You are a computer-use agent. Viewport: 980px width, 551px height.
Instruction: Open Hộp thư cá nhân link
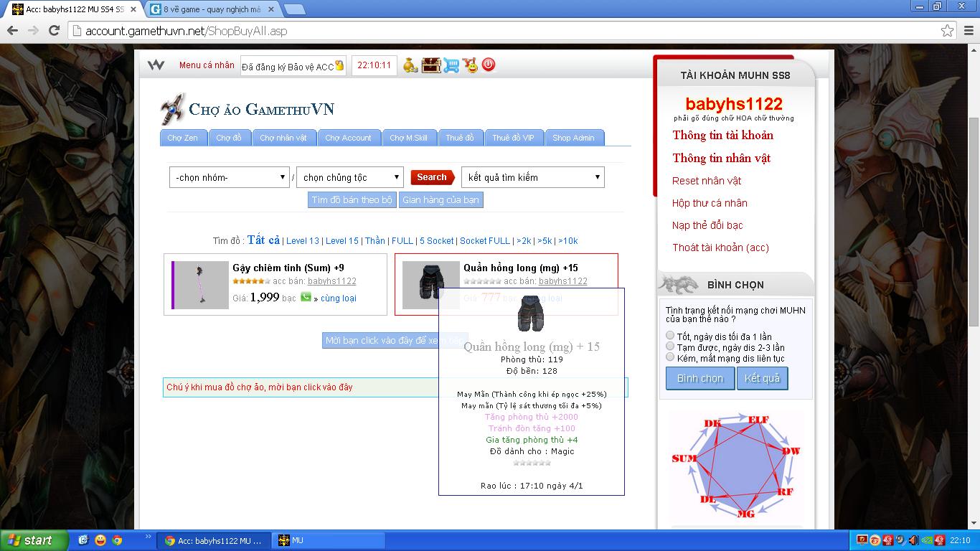tap(710, 203)
